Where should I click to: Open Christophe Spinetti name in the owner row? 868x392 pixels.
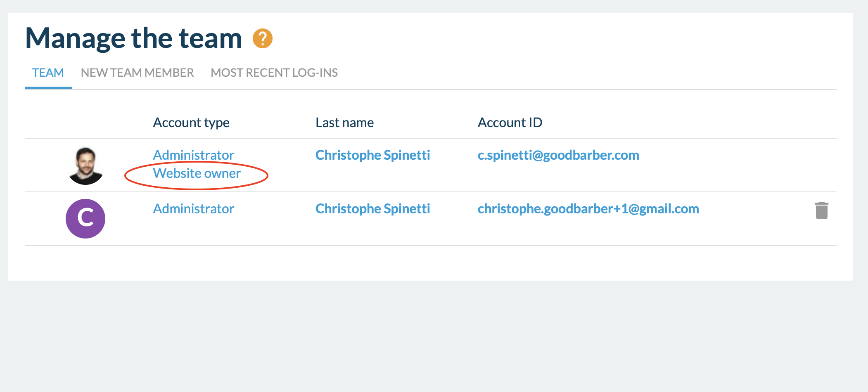tap(372, 155)
